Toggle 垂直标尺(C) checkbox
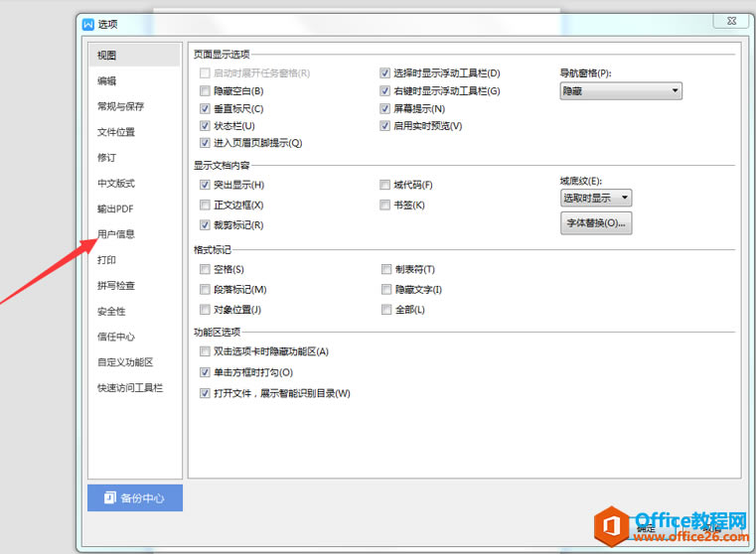This screenshot has height=554, width=756. (205, 108)
